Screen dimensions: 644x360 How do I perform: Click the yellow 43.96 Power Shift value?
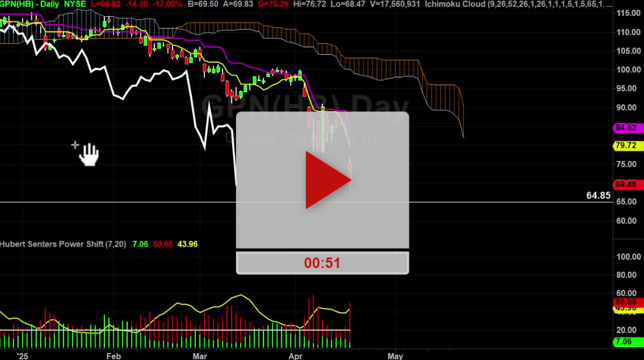188,244
